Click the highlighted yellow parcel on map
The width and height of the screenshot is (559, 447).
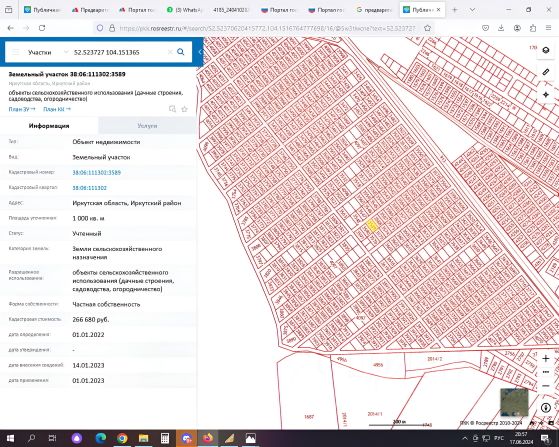(372, 226)
